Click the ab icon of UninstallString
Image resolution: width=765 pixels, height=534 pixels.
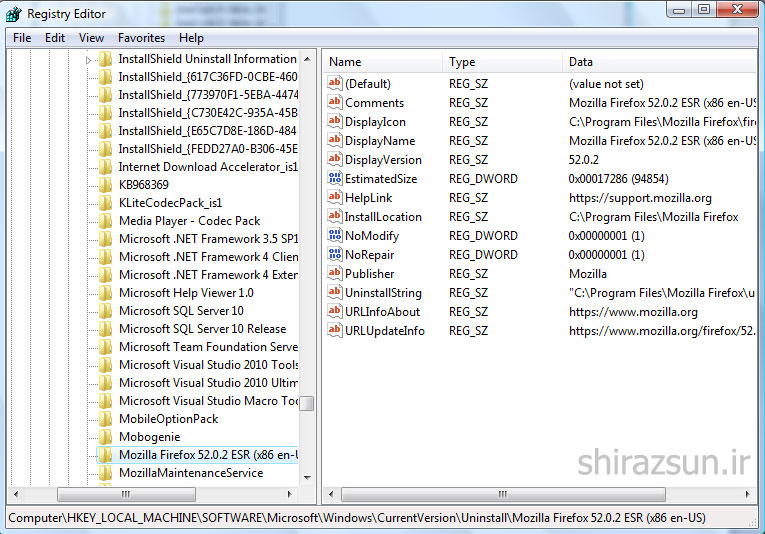[x=335, y=293]
